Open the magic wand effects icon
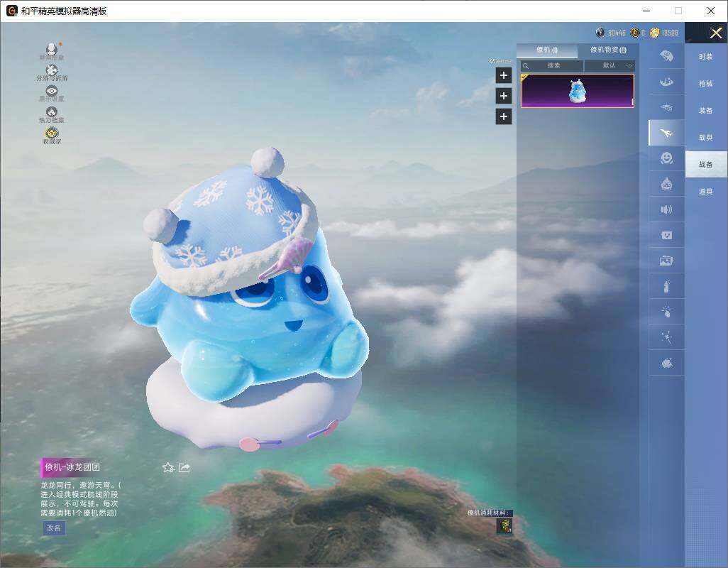Screen dimensions: 728x568 pyautogui.click(x=666, y=337)
